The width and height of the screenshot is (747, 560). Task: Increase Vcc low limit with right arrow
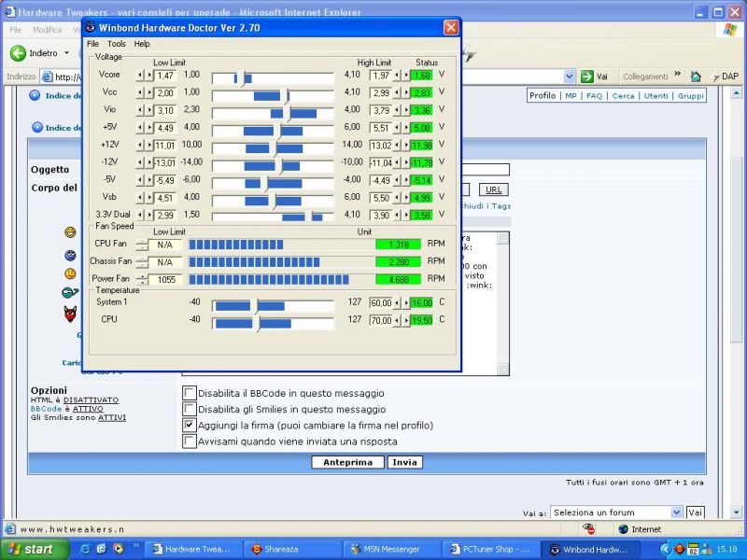coord(149,92)
